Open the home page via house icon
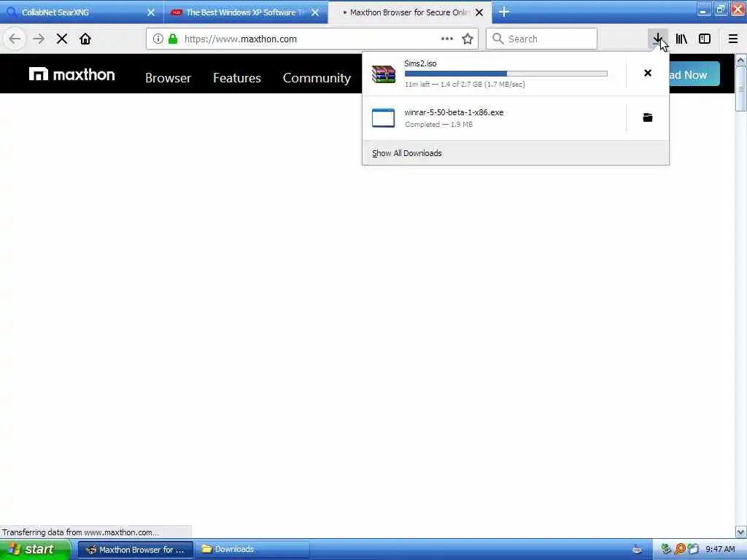The image size is (747, 560). [85, 39]
